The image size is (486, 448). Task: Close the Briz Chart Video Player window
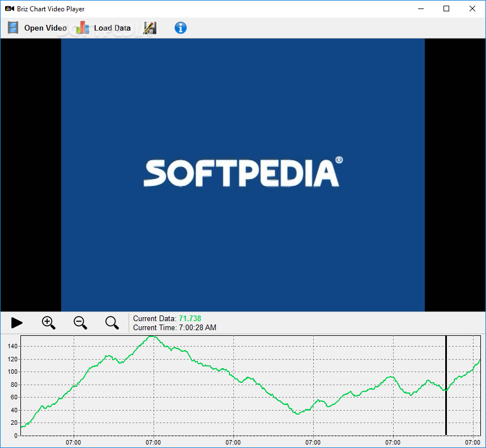(472, 8)
